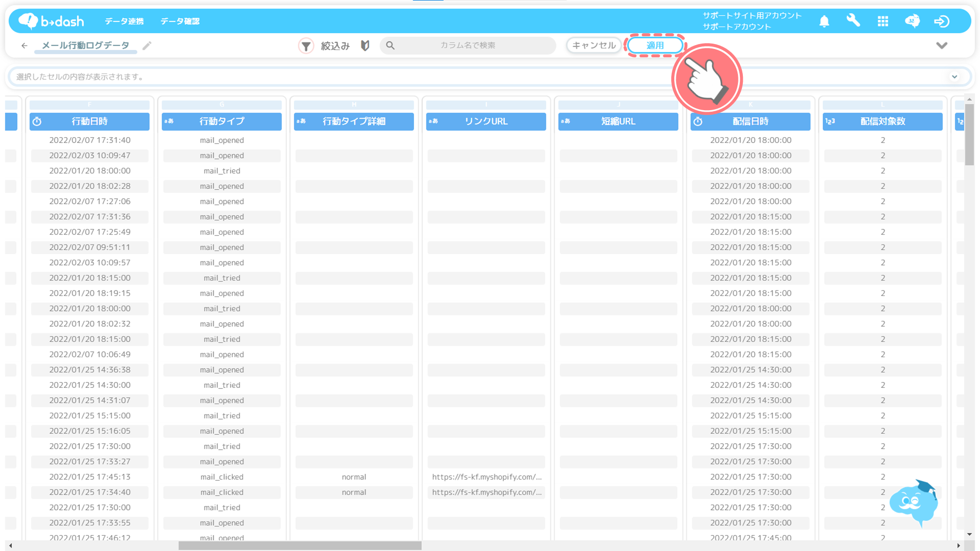Open the apps grid icon
The height and width of the screenshot is (551, 980).
click(883, 21)
